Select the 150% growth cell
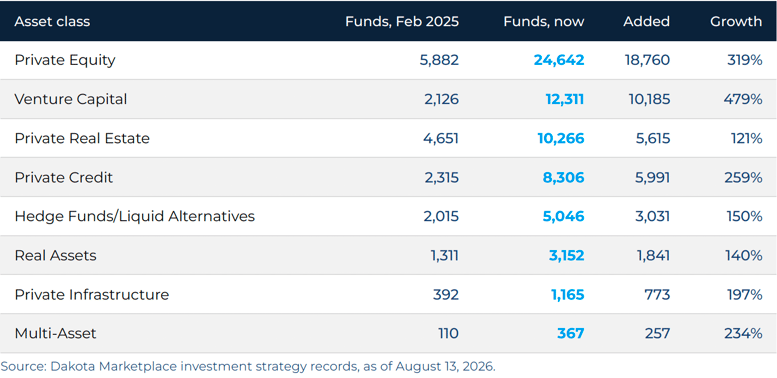Viewport: 777px width, 378px height. click(745, 216)
